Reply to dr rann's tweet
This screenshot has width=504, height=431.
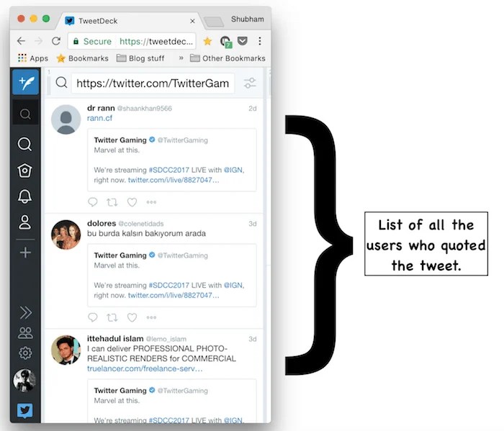click(x=93, y=202)
